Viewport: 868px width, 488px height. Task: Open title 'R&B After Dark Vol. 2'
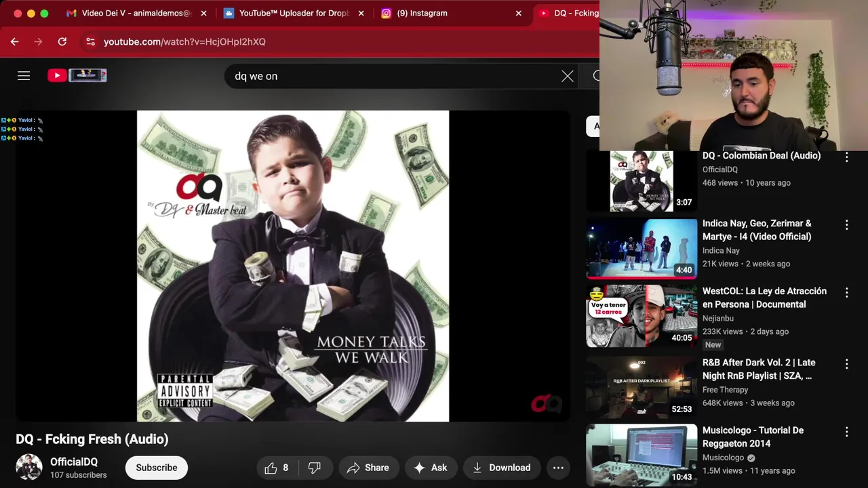coord(759,369)
